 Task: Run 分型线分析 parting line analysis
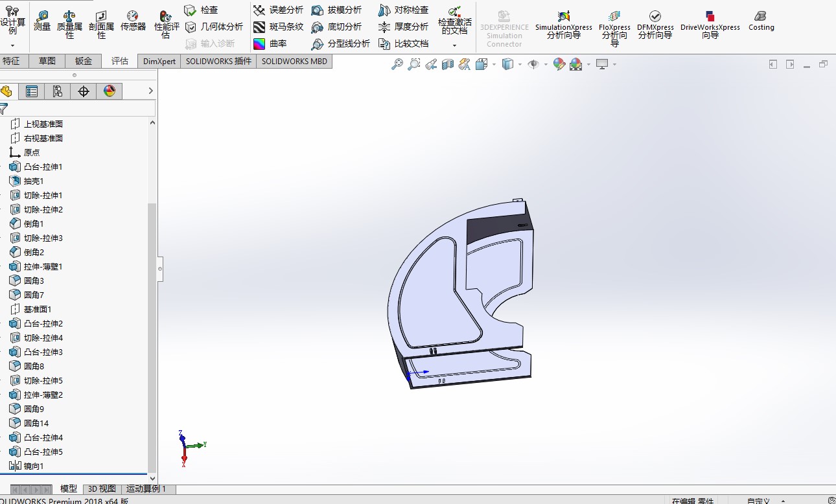[341, 43]
